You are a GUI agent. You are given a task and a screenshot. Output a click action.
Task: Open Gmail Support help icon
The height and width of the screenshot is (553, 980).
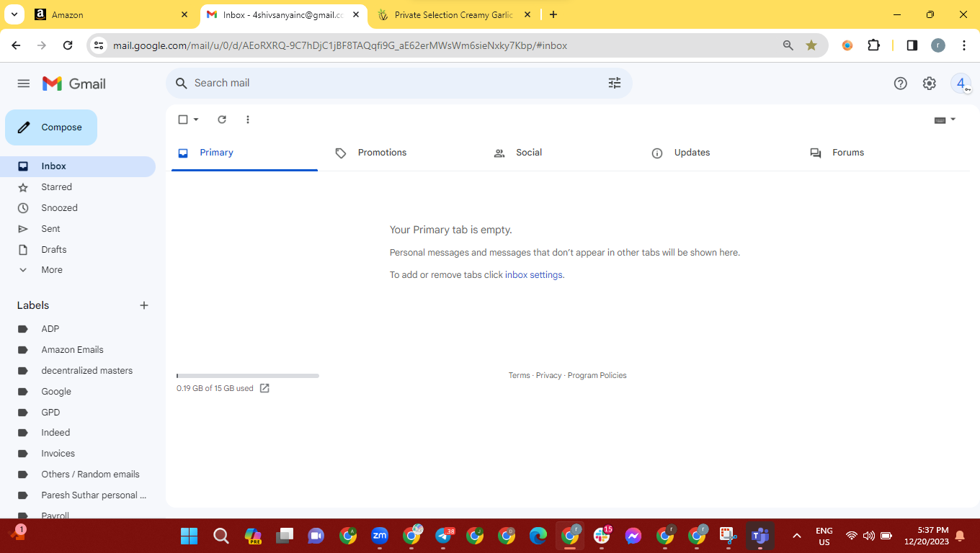click(x=900, y=84)
